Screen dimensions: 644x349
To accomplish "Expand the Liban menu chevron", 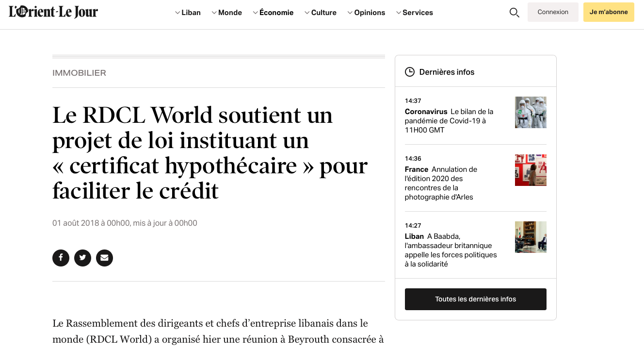I will point(177,13).
